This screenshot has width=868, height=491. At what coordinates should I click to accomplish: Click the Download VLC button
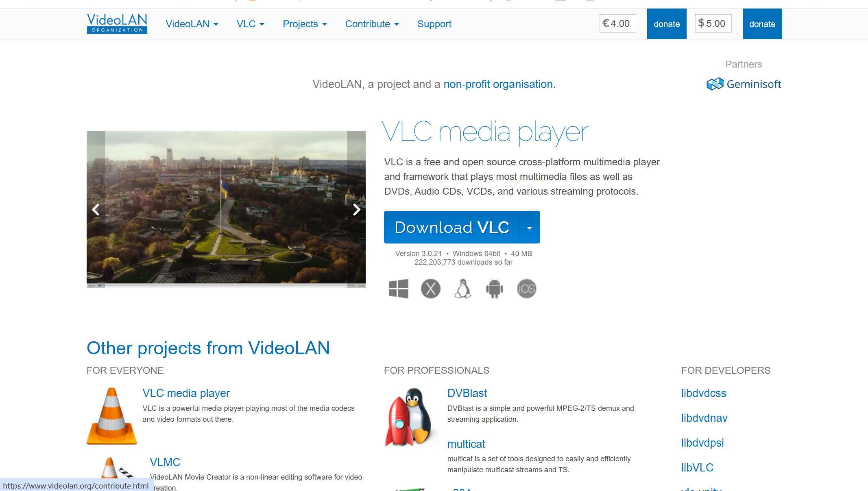coord(451,227)
